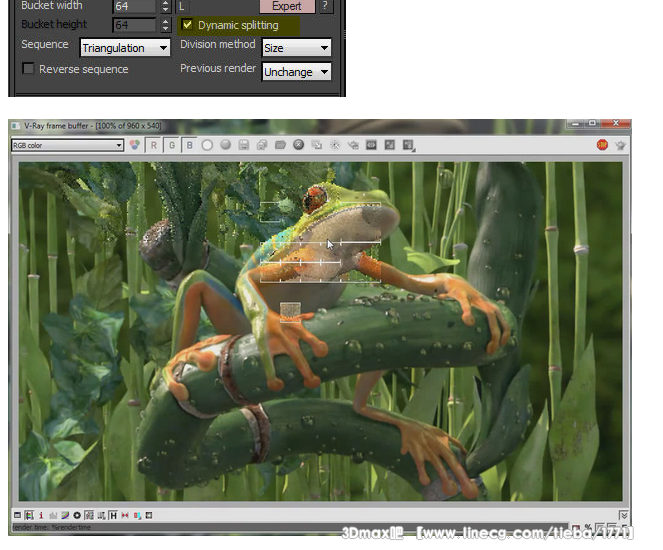The width and height of the screenshot is (663, 550).
Task: Click Bucket height value field
Action: (134, 25)
